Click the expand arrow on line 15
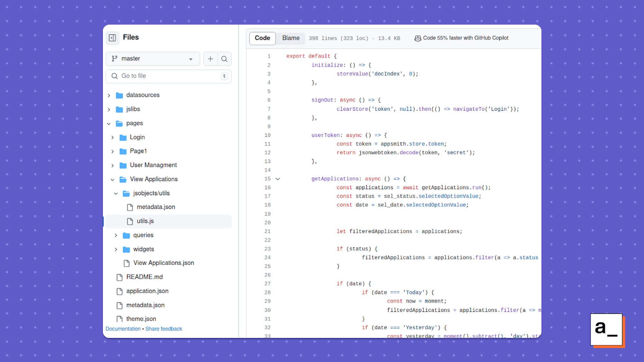This screenshot has height=362, width=644. 278,179
